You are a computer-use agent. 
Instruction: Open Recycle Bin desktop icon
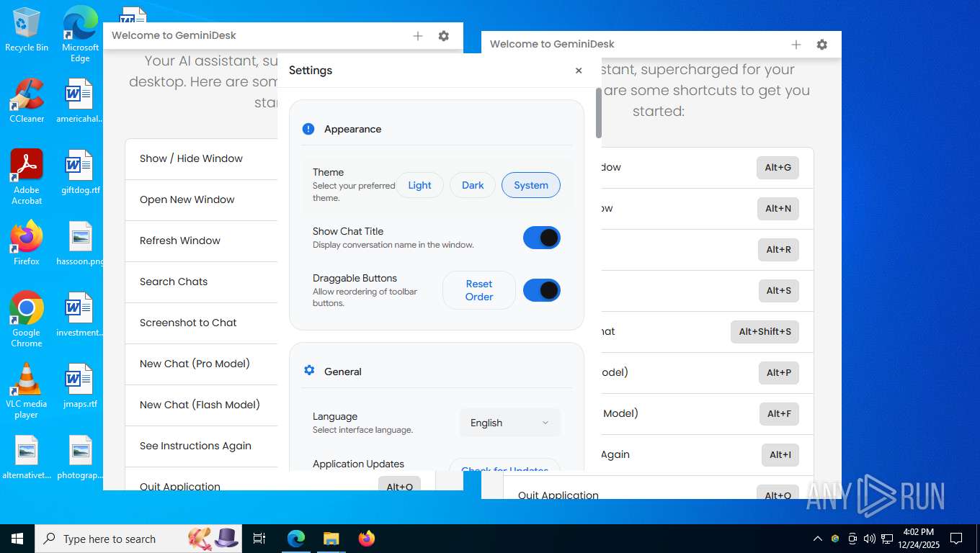tap(27, 30)
